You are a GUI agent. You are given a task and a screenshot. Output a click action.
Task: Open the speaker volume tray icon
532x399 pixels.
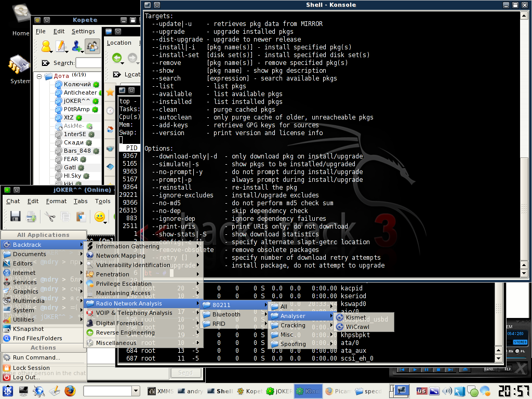click(447, 391)
